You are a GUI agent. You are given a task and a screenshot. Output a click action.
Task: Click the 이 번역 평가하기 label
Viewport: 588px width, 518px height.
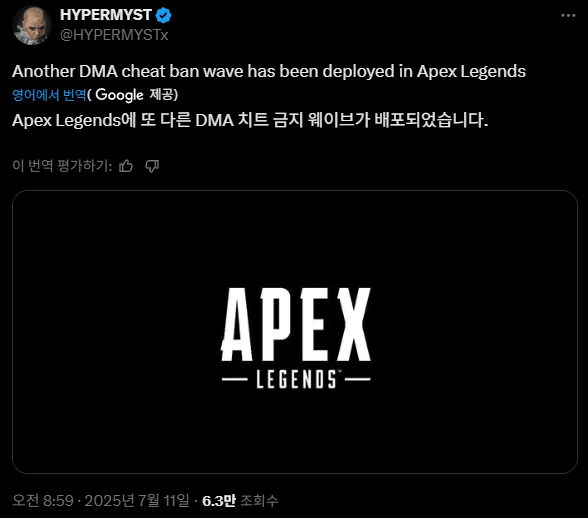(x=62, y=165)
